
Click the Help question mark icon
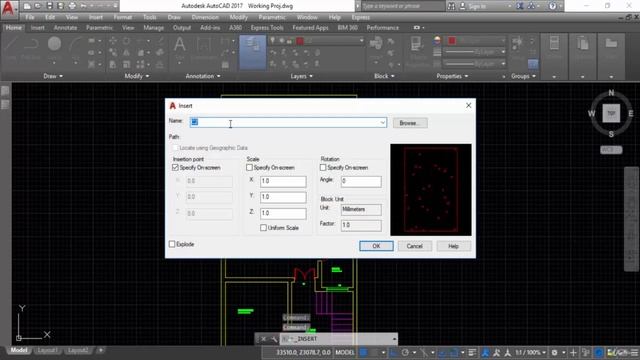[552, 6]
